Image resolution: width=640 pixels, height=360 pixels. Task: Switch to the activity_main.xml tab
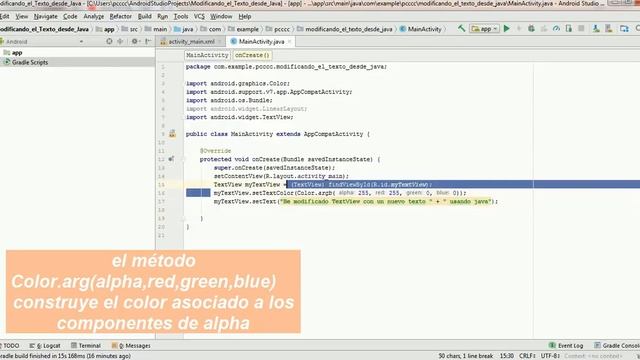(x=191, y=42)
